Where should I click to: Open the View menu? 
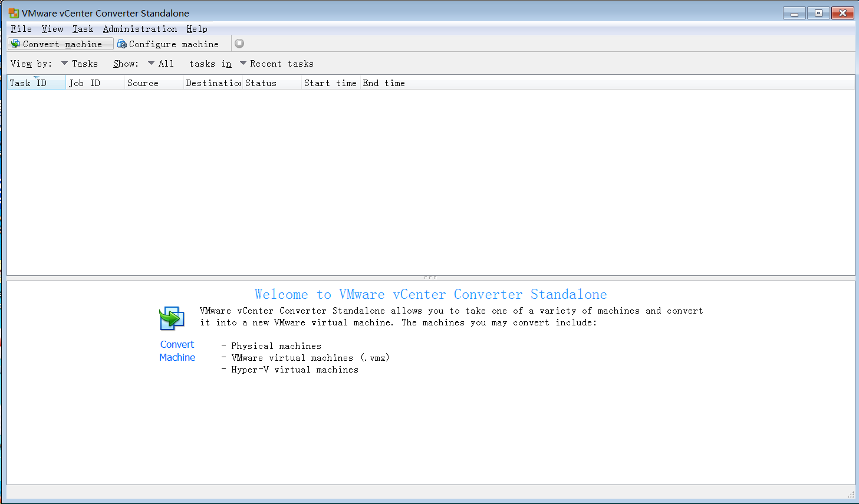(52, 29)
